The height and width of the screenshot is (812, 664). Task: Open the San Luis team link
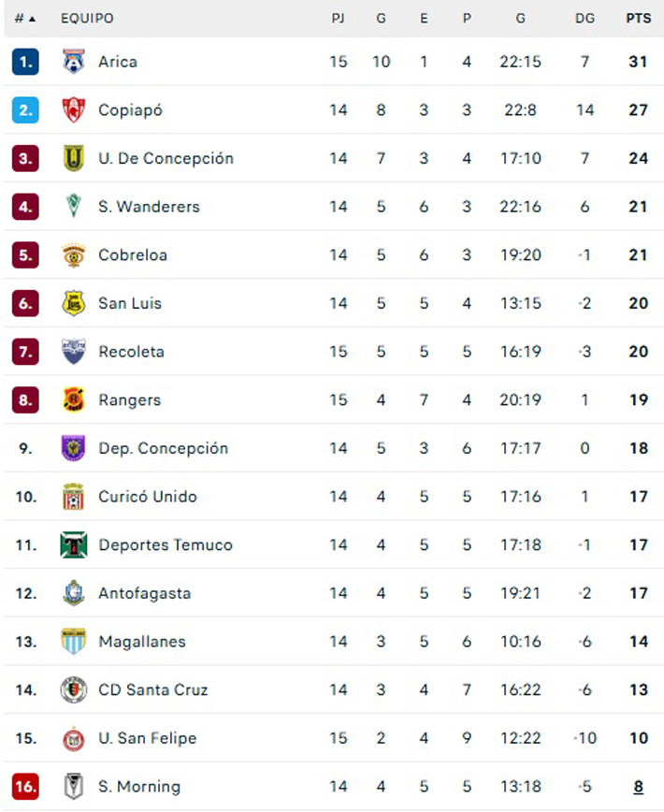tap(130, 303)
